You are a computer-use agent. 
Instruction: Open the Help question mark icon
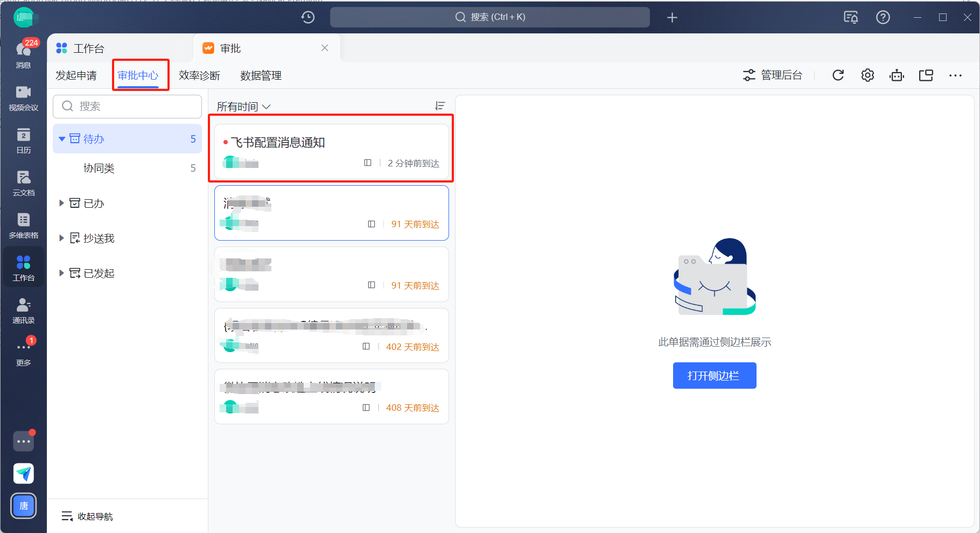[x=883, y=17]
